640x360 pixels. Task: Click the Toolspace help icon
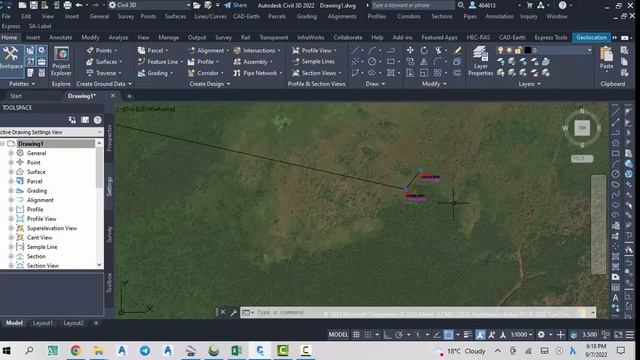click(x=98, y=120)
